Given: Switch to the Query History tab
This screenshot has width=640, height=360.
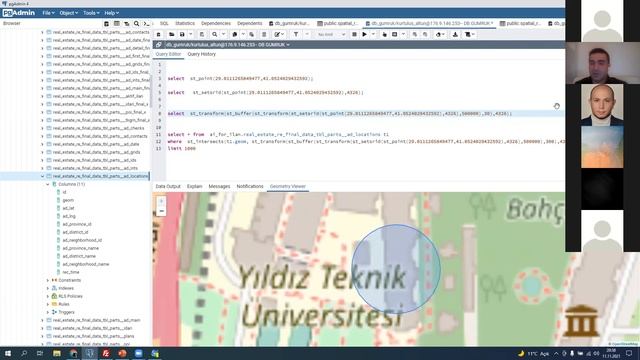Looking at the screenshot, I should click(x=202, y=54).
